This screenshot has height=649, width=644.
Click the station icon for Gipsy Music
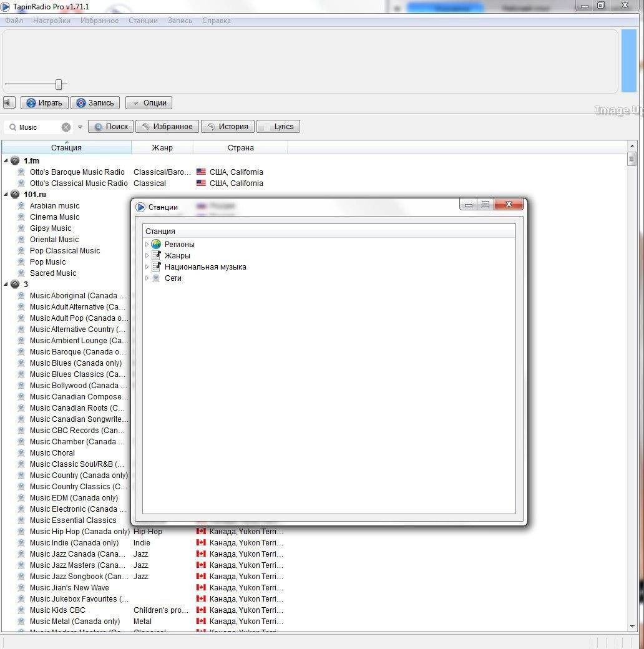21,228
